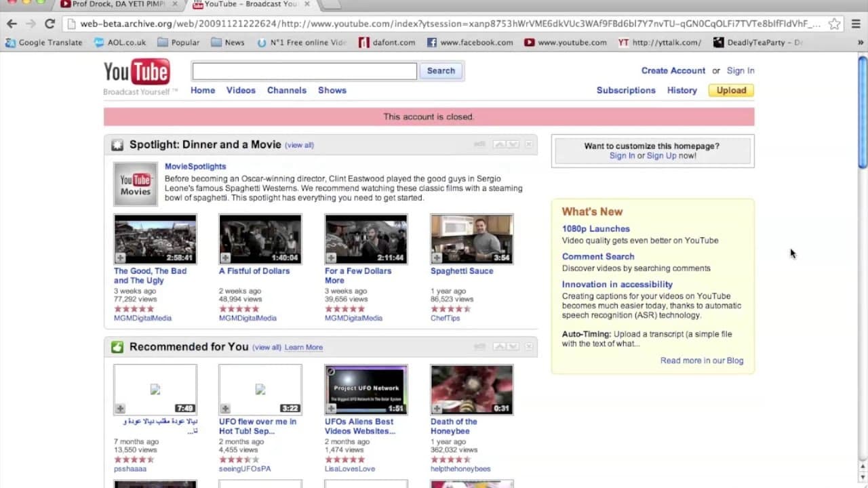Open the AOL.co.uk bookmark
Image resolution: width=868 pixels, height=488 pixels.
[120, 43]
